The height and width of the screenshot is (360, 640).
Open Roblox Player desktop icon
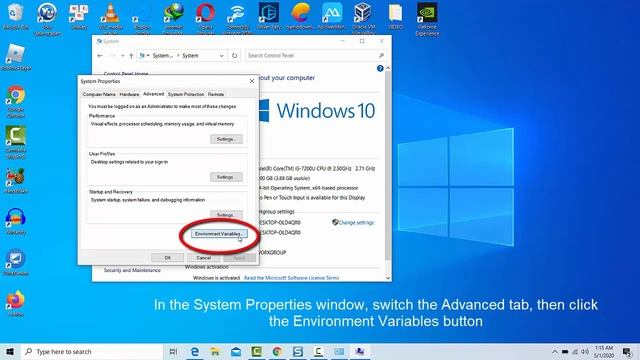click(x=16, y=57)
